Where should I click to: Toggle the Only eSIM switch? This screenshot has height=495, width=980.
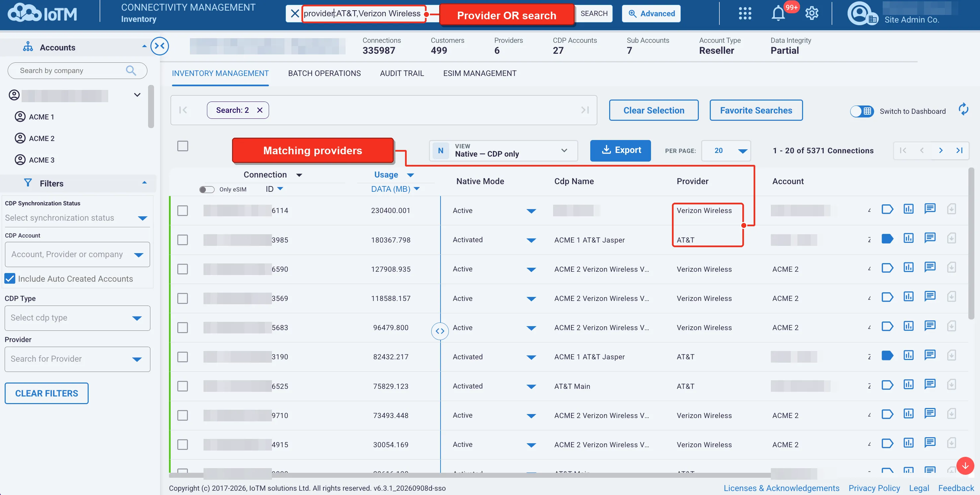pyautogui.click(x=206, y=189)
